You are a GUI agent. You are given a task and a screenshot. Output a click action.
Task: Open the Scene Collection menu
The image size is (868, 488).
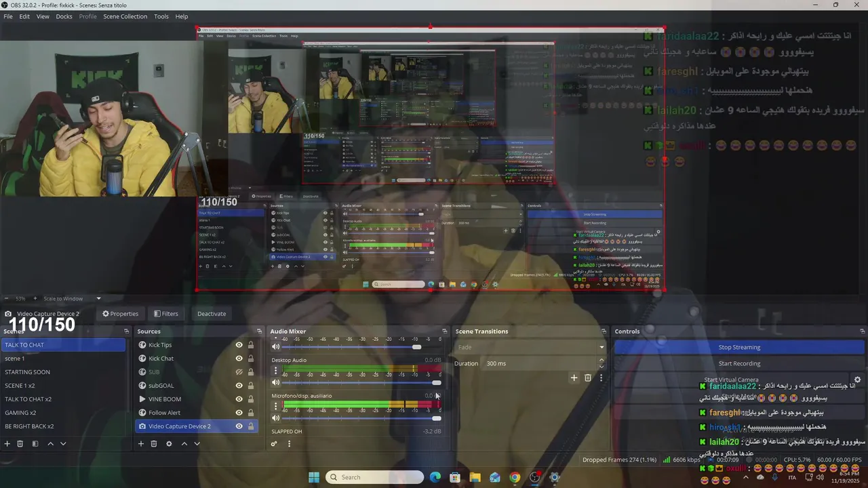125,16
